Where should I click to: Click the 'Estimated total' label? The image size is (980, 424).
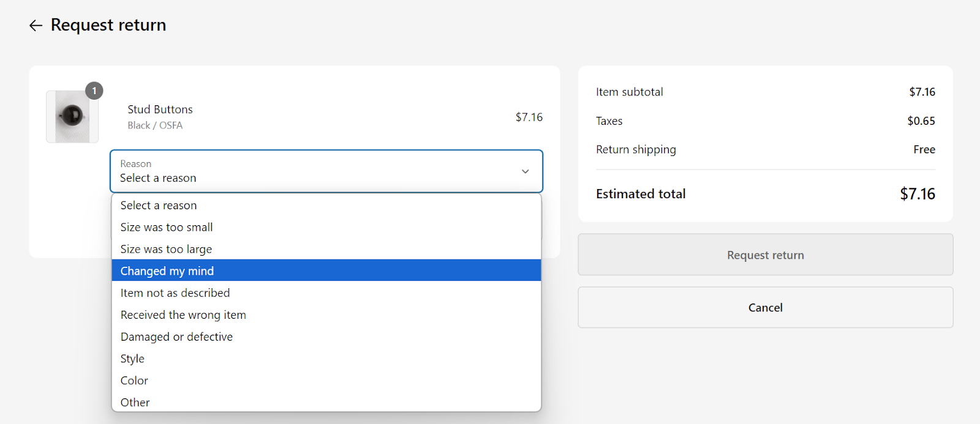click(641, 194)
